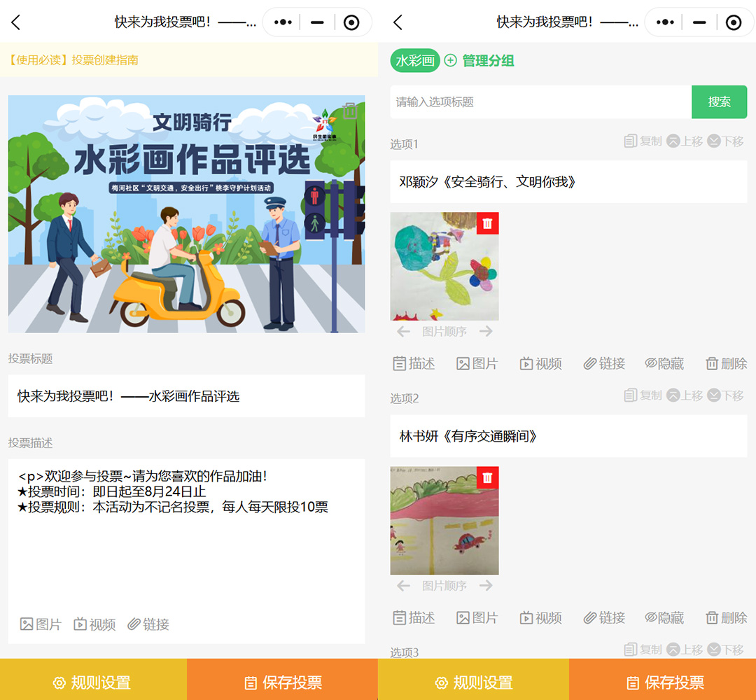This screenshot has width=756, height=700.
Task: Focus the option title search field
Action: click(x=540, y=102)
